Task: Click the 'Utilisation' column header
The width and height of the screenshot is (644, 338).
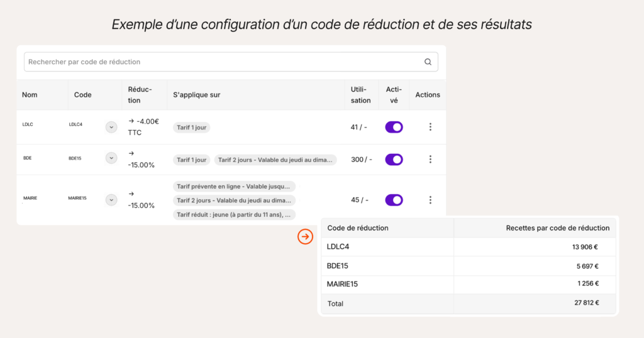Action: (x=360, y=95)
